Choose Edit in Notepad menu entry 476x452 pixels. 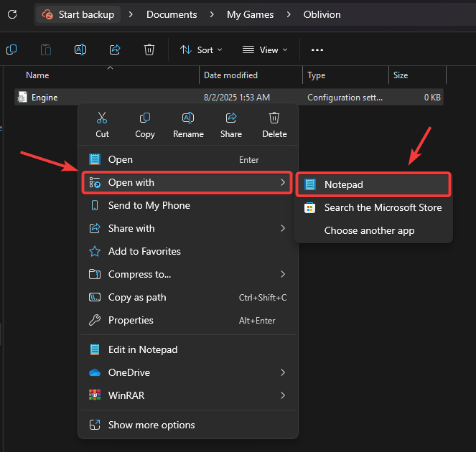142,349
